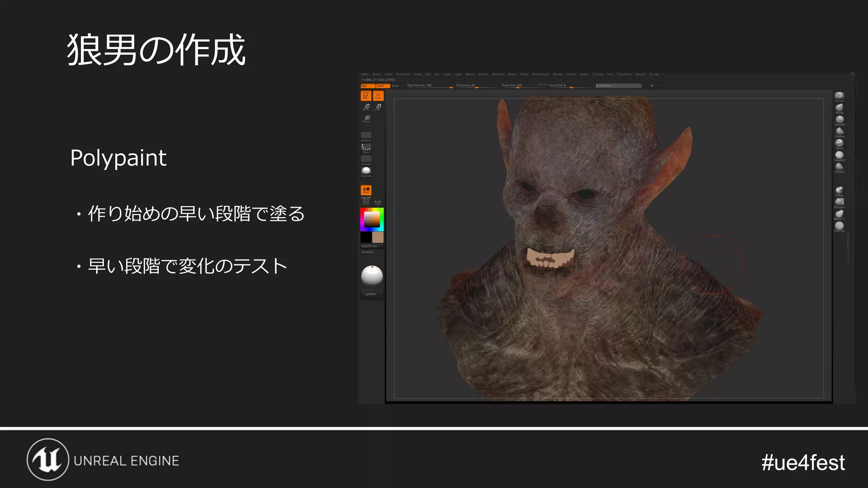Switch to Rotate transform mode
The height and width of the screenshot is (488, 868).
point(366,119)
